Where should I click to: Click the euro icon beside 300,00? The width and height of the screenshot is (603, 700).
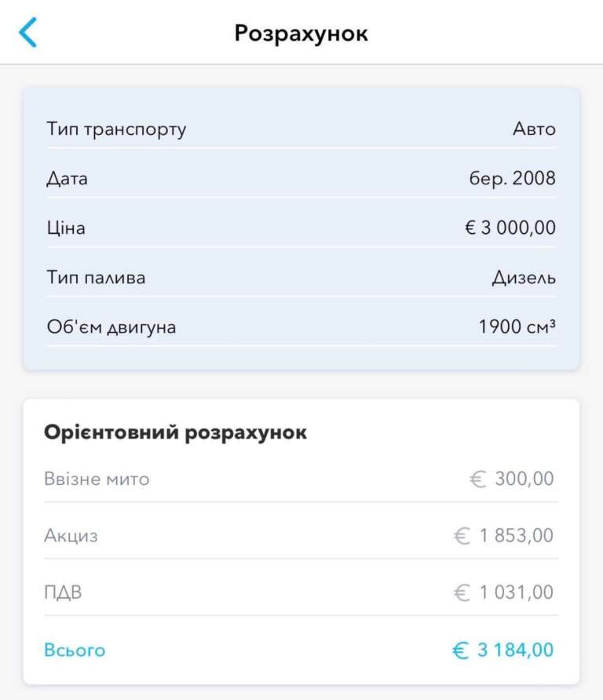point(478,479)
